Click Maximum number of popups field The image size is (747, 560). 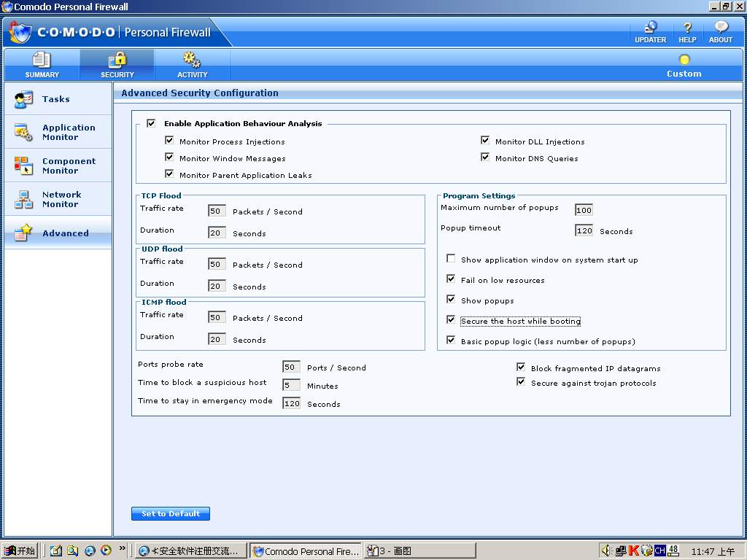point(584,210)
